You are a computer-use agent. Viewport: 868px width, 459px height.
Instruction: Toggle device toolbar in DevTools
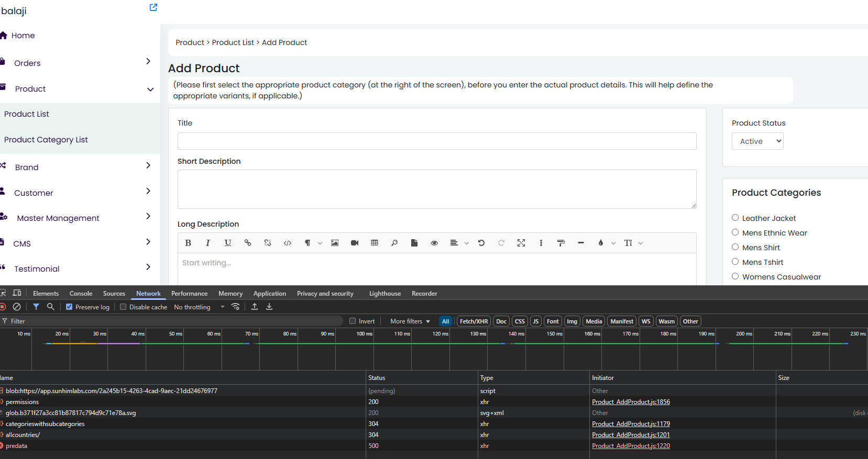click(17, 293)
